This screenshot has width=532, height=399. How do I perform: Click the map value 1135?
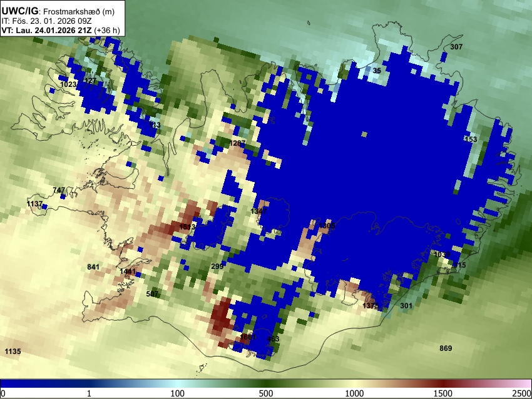[x=13, y=351]
